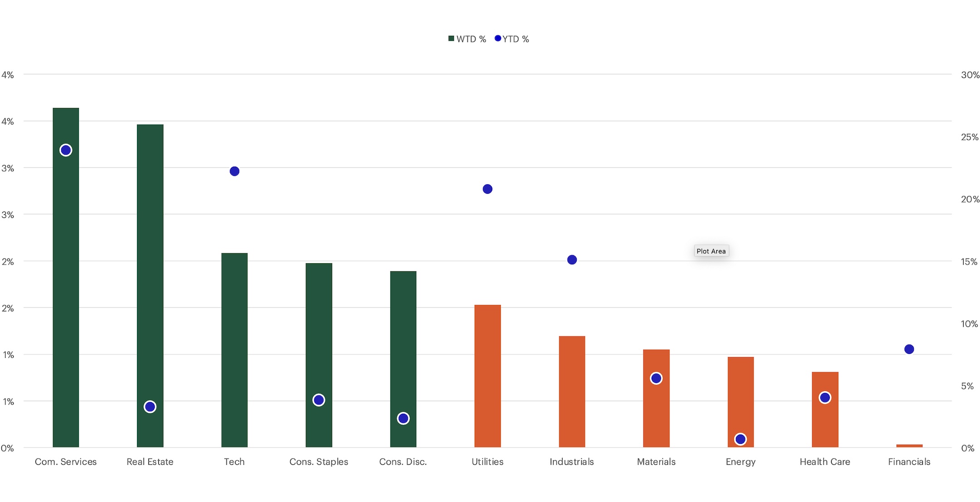Screen dimensions: 980x502
Task: Click the YTD % legend dot marker
Action: [498, 39]
